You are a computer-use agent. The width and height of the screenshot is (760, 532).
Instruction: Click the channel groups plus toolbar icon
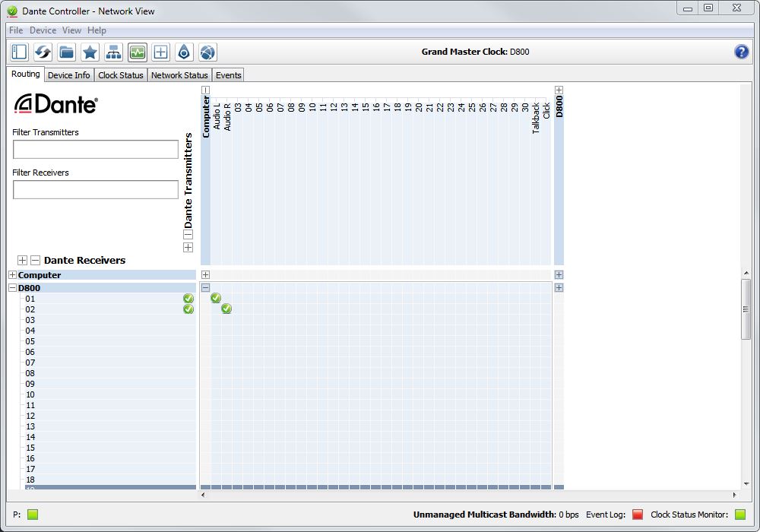click(x=160, y=52)
